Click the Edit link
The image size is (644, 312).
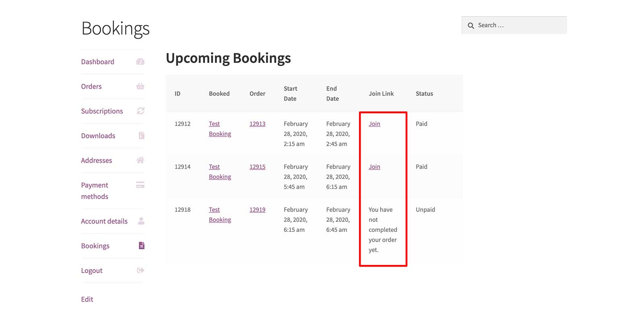tap(87, 300)
